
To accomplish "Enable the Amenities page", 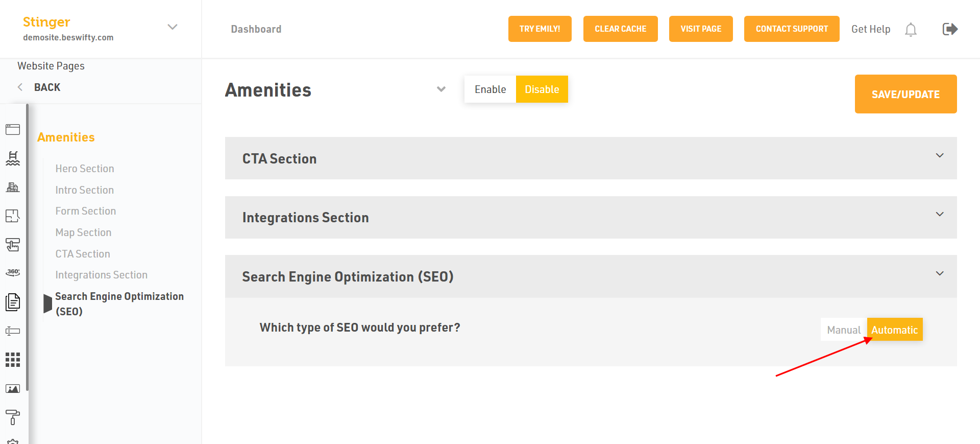I will point(490,89).
